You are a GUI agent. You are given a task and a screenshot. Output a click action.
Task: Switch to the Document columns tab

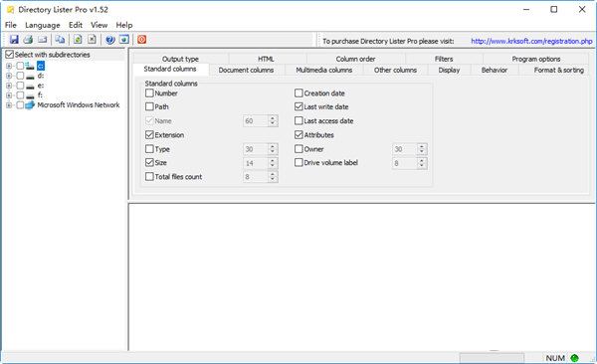pos(247,70)
